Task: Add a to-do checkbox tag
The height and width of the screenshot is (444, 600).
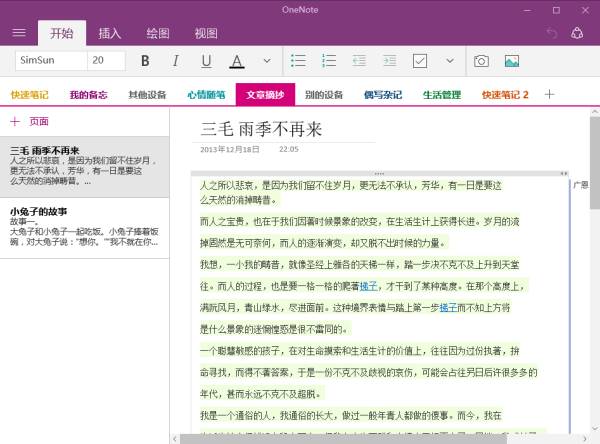Action: tap(420, 60)
